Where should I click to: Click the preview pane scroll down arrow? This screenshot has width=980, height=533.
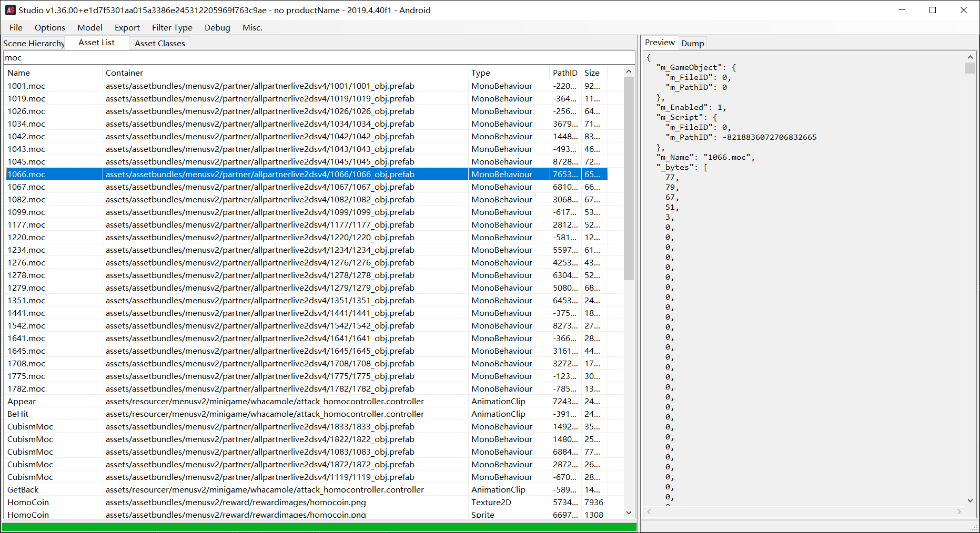[x=970, y=501]
